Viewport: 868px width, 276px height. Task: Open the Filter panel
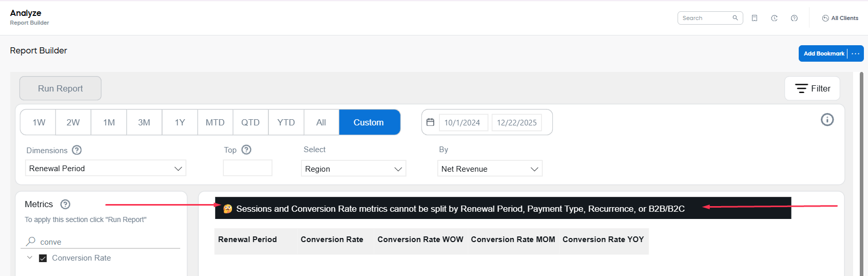pos(812,88)
